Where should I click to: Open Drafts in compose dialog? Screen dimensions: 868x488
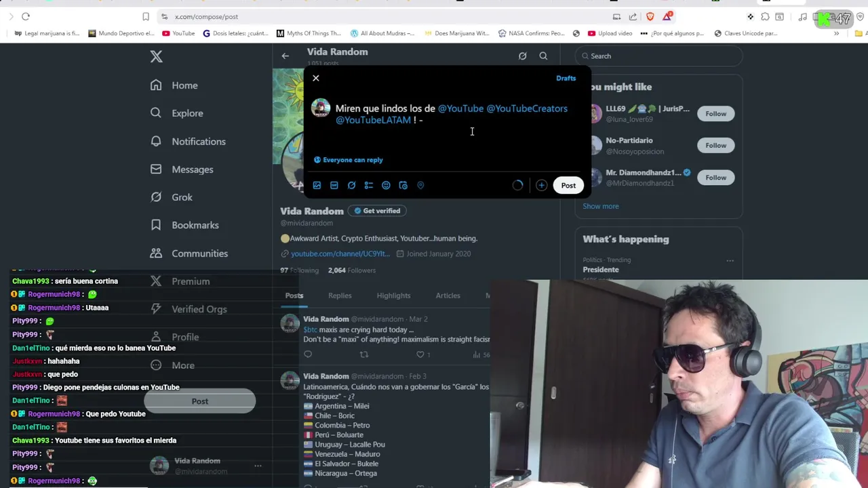coord(566,78)
